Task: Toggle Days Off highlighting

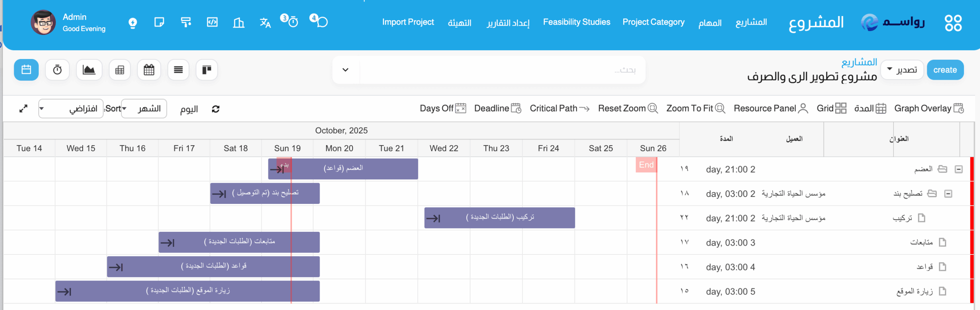Action: coord(443,108)
